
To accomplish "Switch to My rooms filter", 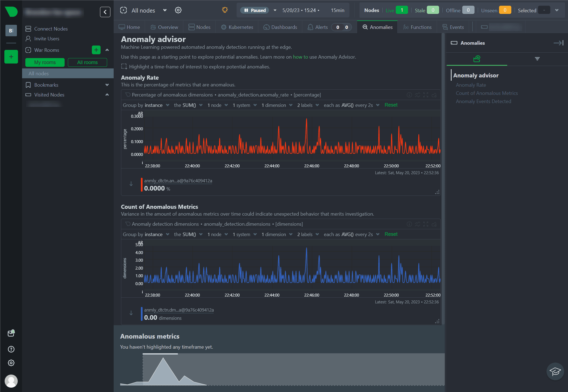I will pyautogui.click(x=45, y=62).
